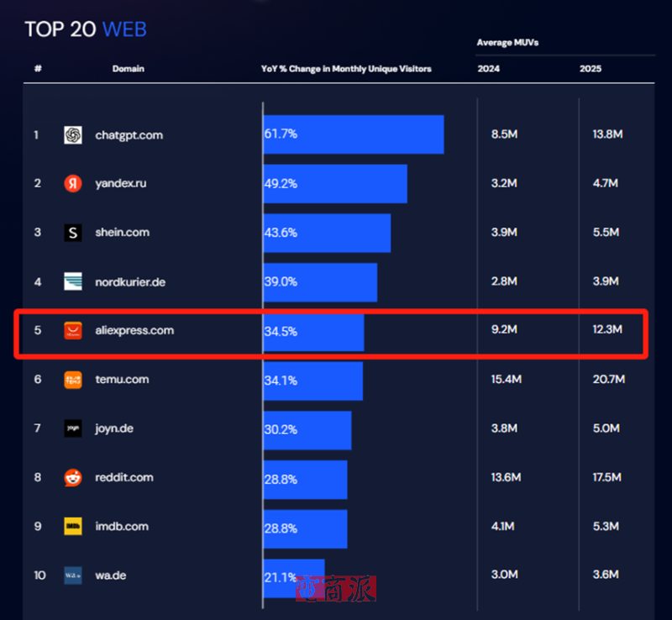This screenshot has height=620, width=672.
Task: Select the nordkurier.de domain text
Action: pos(130,282)
